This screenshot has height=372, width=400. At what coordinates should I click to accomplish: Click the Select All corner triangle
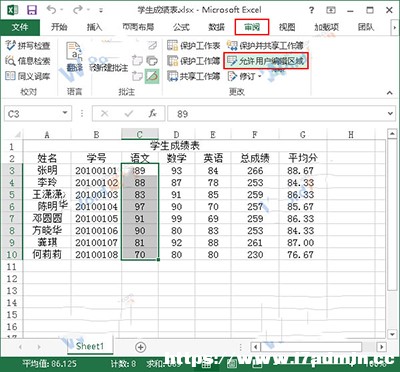[x=17, y=135]
